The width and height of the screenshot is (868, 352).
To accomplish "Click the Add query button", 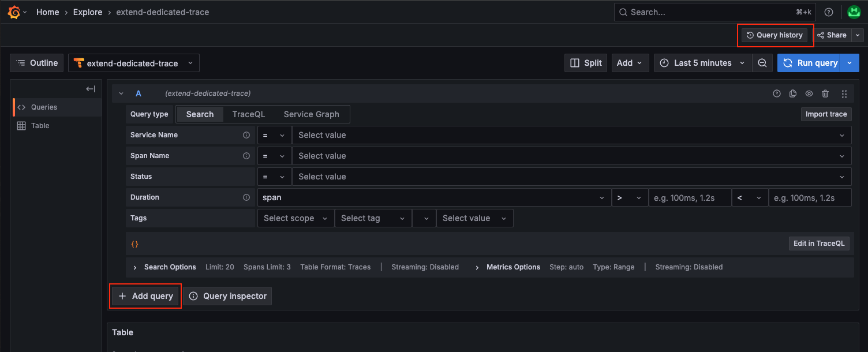I will 146,296.
